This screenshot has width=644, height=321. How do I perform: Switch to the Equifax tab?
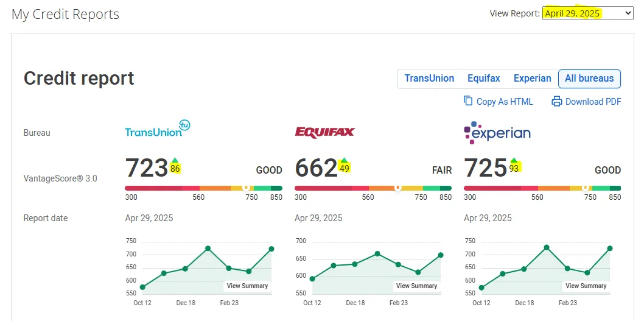tap(483, 79)
